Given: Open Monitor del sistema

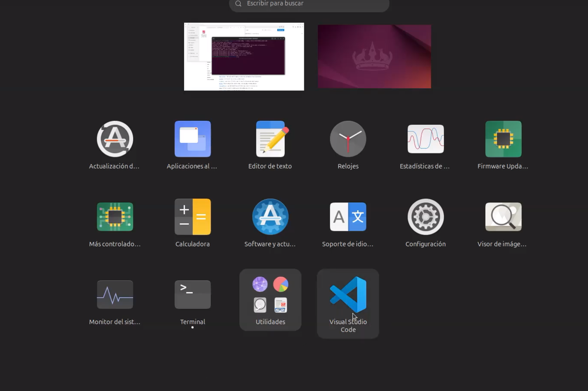Looking at the screenshot, I should pos(115,294).
